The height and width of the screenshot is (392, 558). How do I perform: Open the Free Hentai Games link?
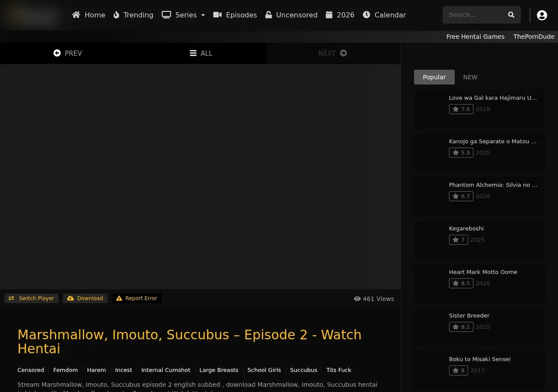click(475, 37)
